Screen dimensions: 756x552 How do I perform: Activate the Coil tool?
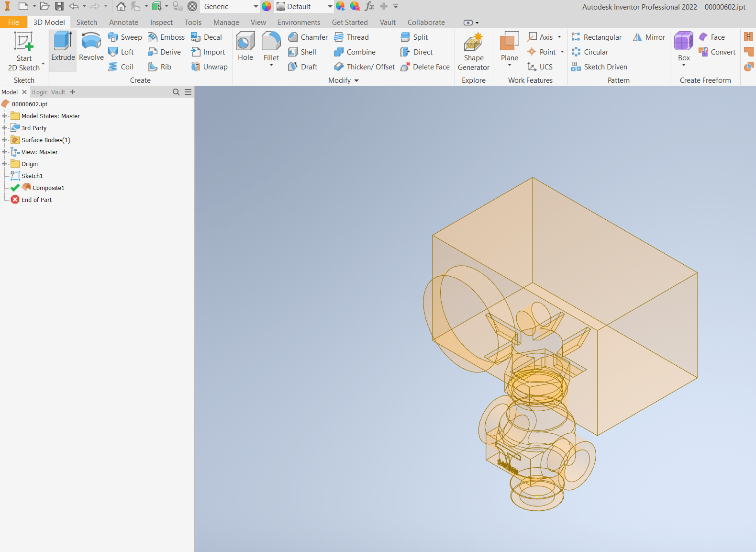click(121, 67)
